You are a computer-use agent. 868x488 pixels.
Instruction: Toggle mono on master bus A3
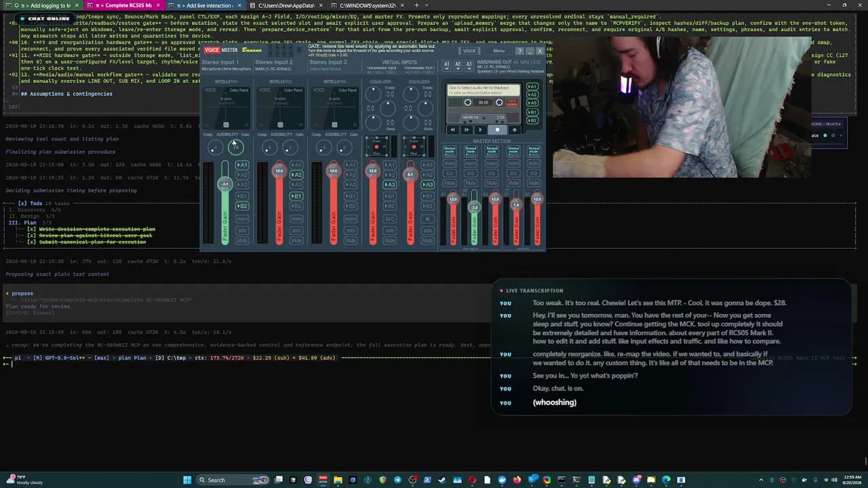click(492, 164)
